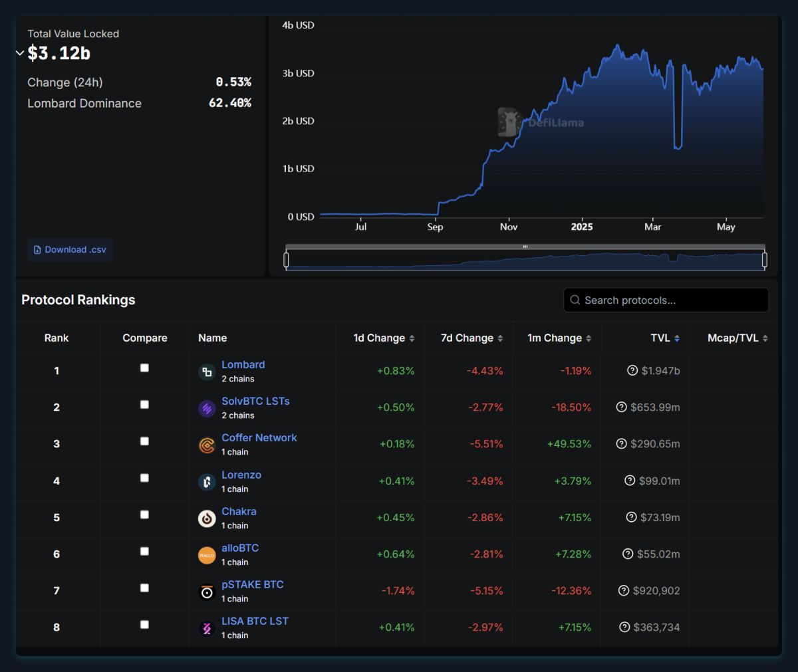This screenshot has width=798, height=672.
Task: Click the pSTAKE BTC logo icon
Action: (207, 592)
